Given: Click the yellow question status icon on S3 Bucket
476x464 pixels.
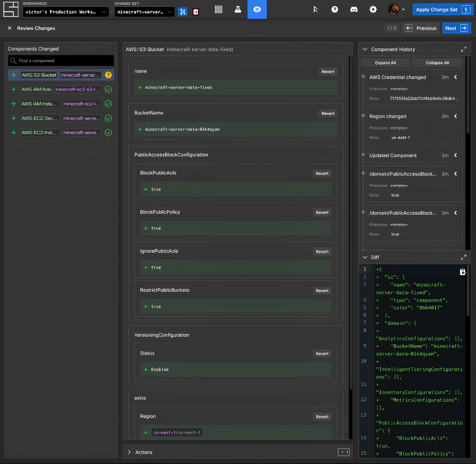Looking at the screenshot, I should tap(108, 75).
